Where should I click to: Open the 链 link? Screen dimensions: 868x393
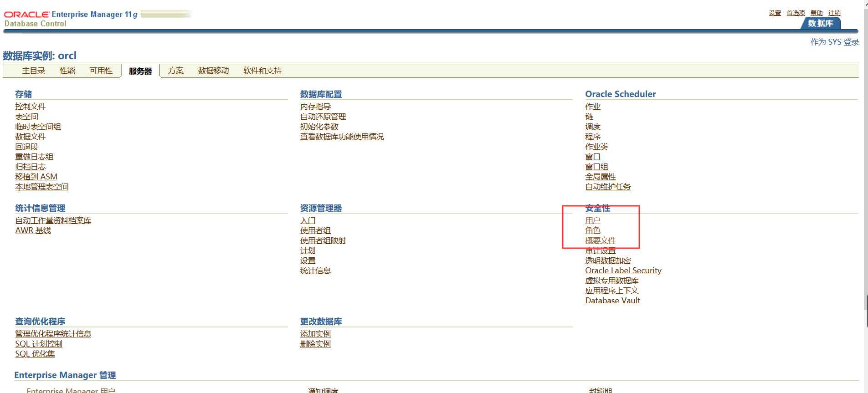tap(589, 117)
